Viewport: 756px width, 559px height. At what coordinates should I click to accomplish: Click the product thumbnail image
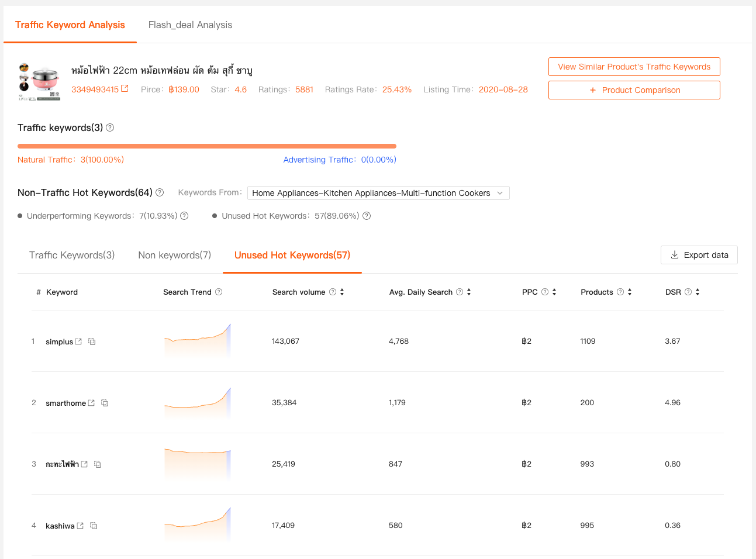click(x=39, y=82)
